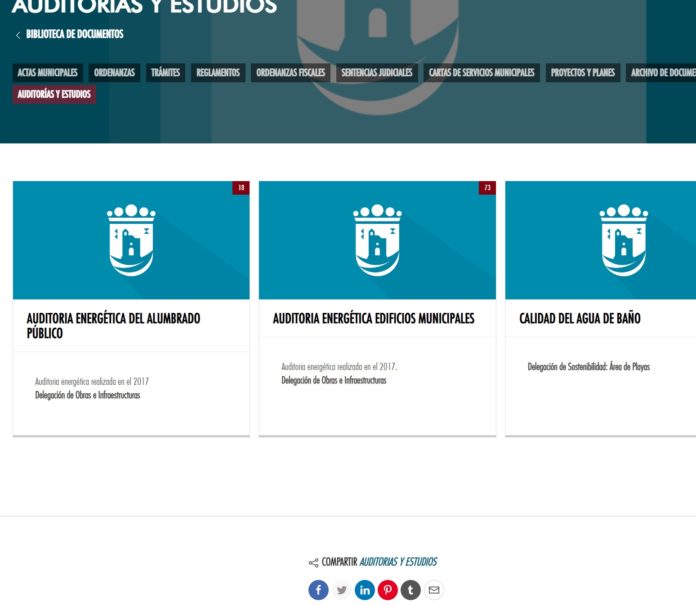
Task: Click document count badge 18
Action: [241, 188]
